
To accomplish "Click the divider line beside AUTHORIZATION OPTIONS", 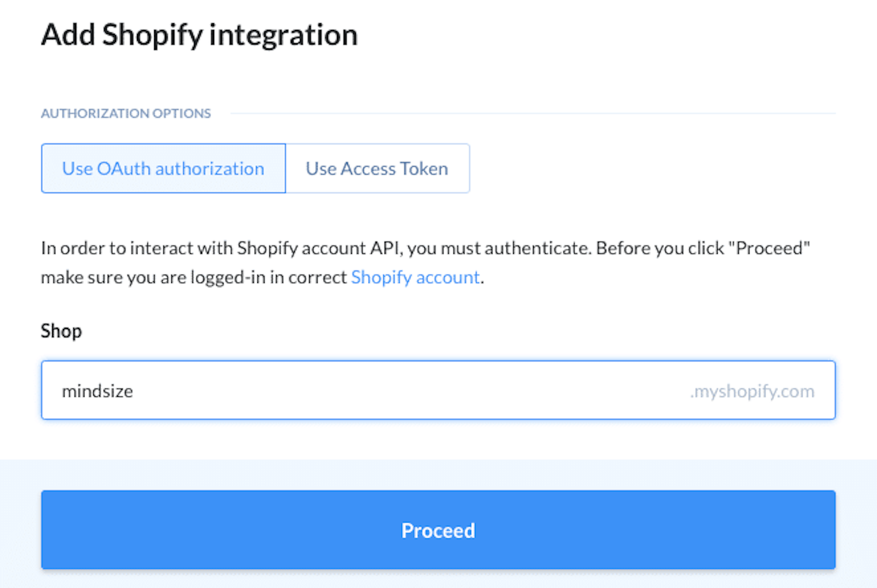I will (x=533, y=113).
